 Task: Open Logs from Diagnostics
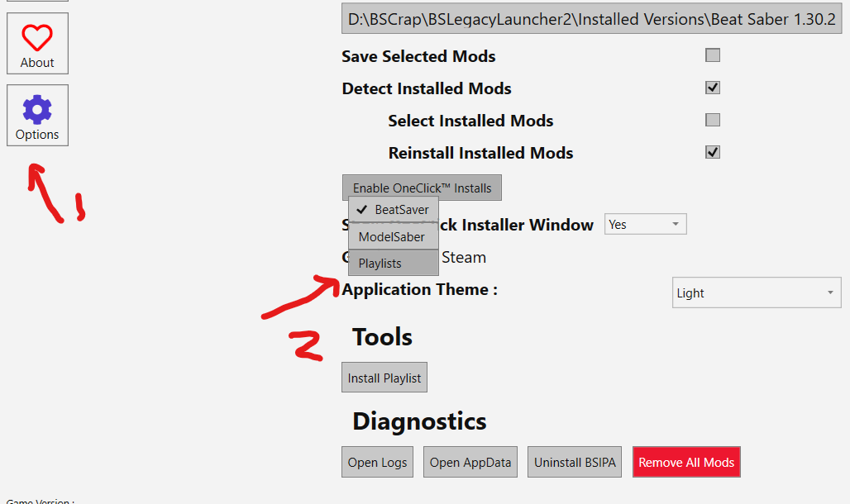[x=377, y=462]
